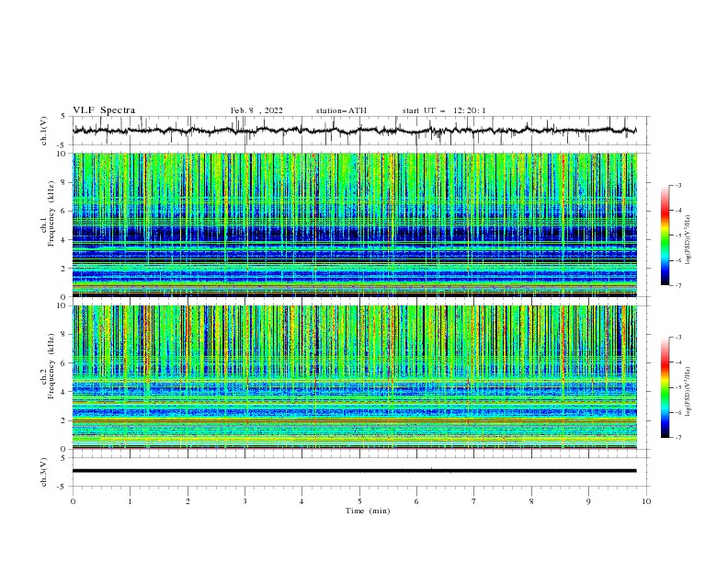
Task: Click the "VLF Spectra" plot title
Action: coord(104,110)
